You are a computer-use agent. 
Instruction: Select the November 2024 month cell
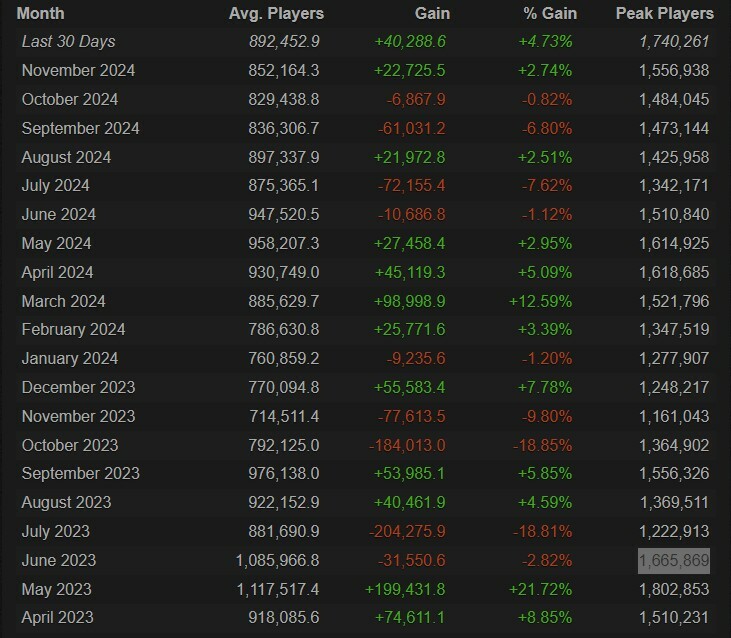tap(78, 70)
